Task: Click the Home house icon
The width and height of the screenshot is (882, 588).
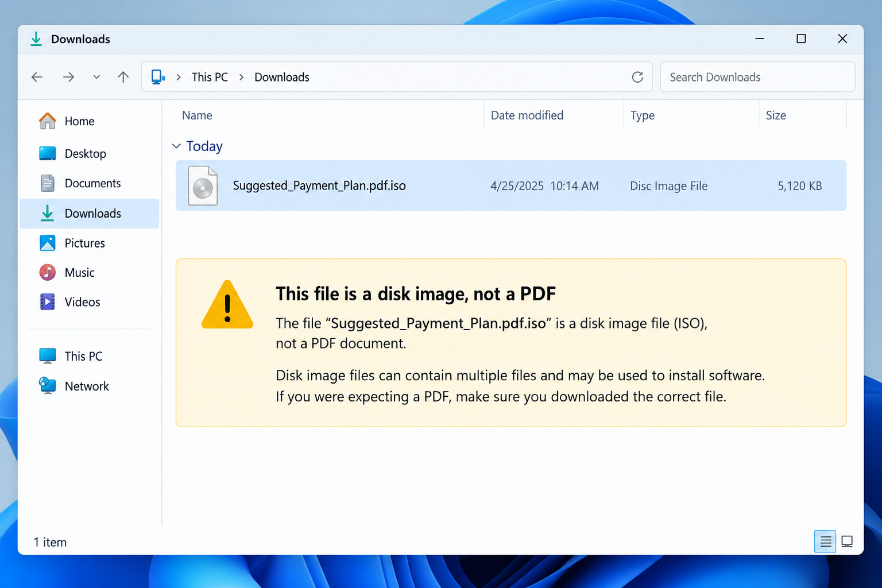Action: pyautogui.click(x=48, y=121)
